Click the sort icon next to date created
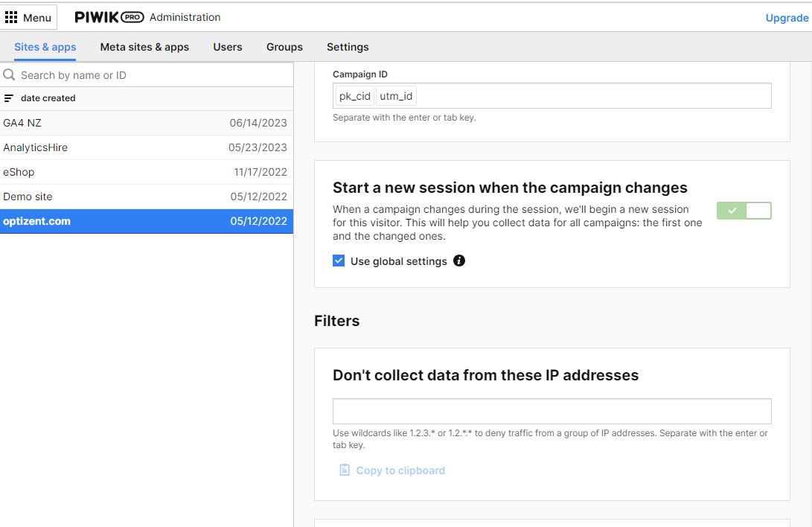The width and height of the screenshot is (812, 527). coord(10,98)
